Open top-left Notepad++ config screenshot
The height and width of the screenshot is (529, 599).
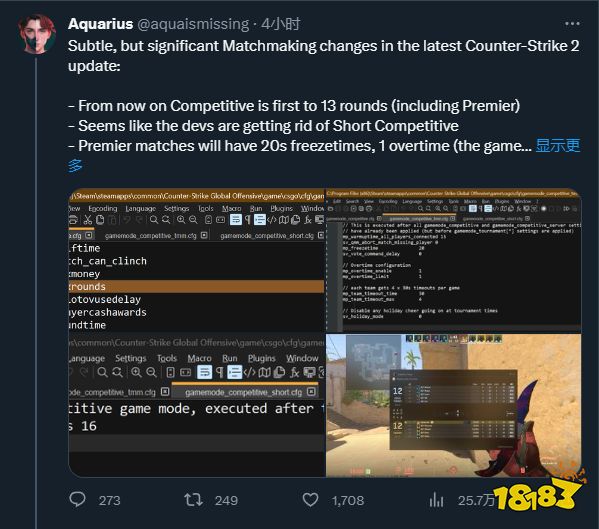click(196, 260)
